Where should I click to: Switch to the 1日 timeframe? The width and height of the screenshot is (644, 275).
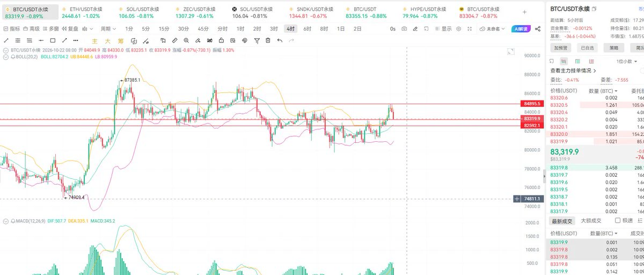(x=341, y=29)
